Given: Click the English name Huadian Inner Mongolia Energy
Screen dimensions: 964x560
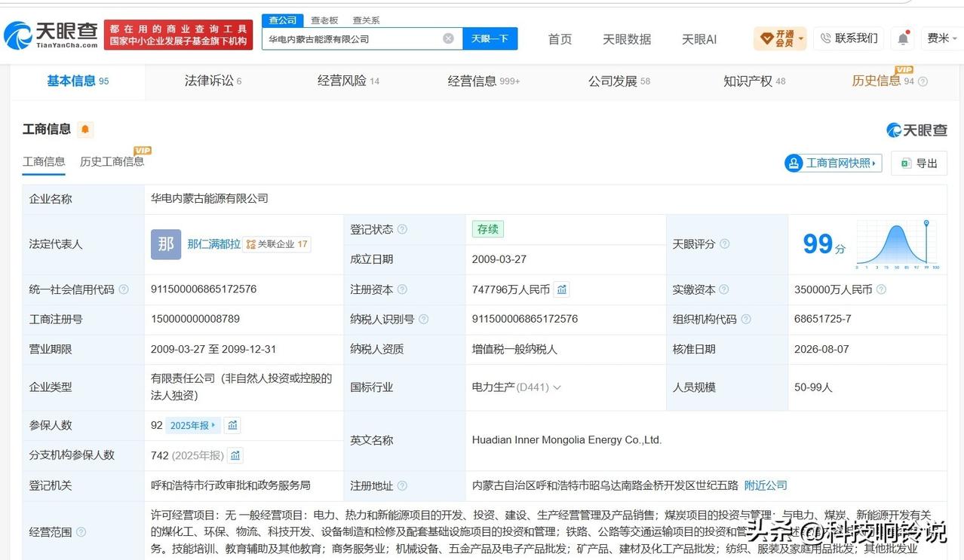Looking at the screenshot, I should [x=566, y=440].
